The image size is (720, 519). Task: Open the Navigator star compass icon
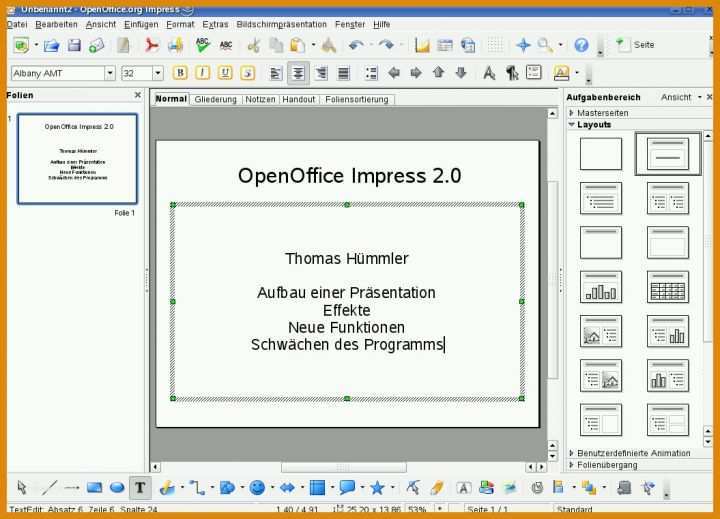(523, 45)
